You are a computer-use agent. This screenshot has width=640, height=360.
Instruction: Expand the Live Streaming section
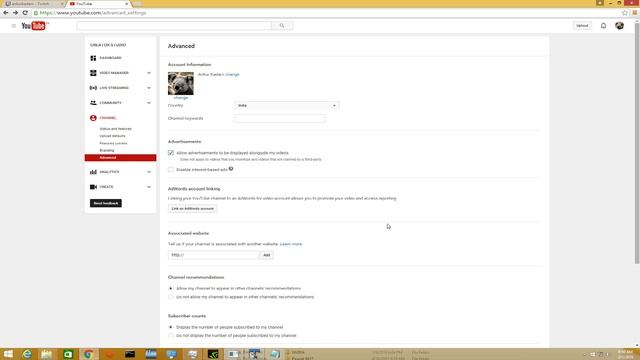[149, 88]
